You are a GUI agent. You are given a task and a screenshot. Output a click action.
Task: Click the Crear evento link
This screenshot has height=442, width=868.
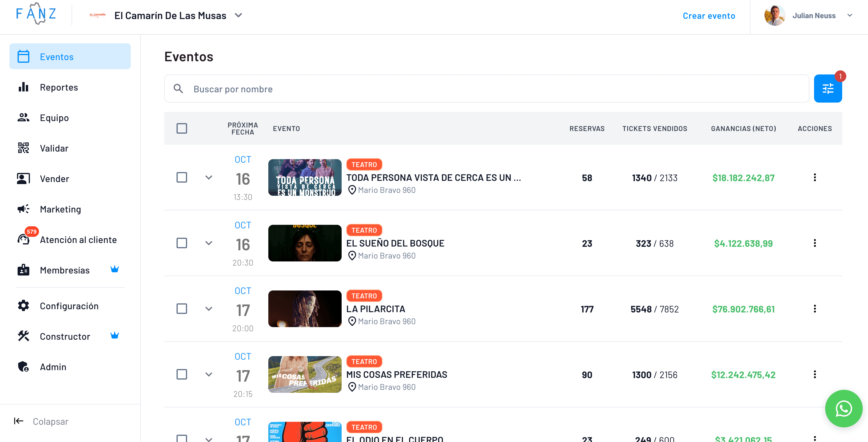point(709,16)
